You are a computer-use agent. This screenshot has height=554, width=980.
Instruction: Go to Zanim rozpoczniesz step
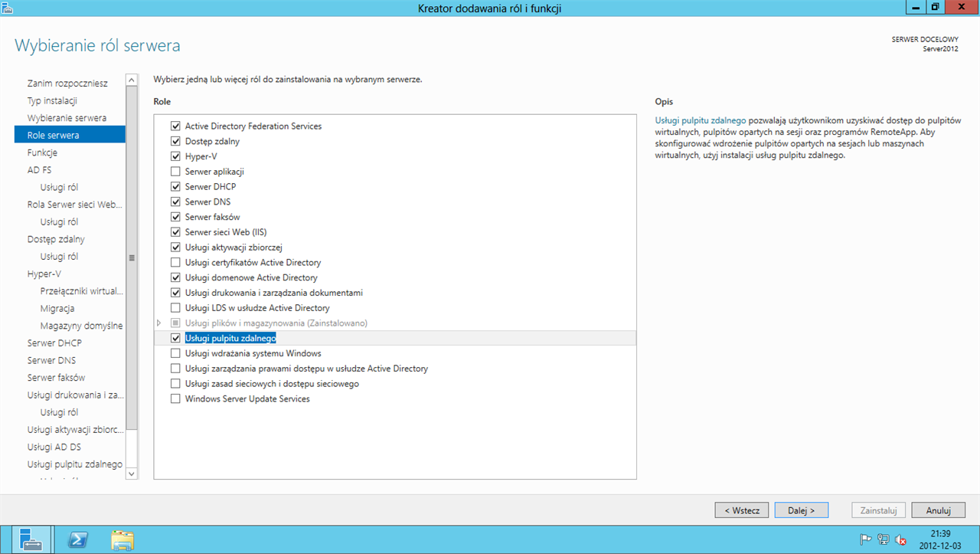67,83
